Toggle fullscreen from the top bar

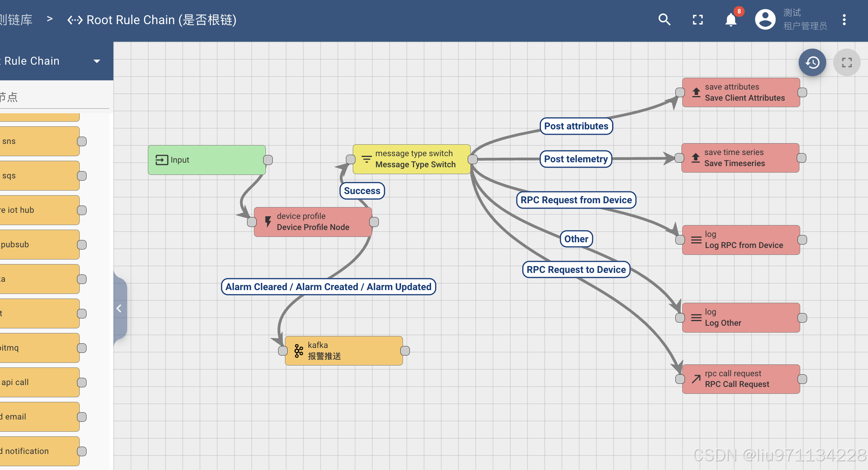click(698, 20)
